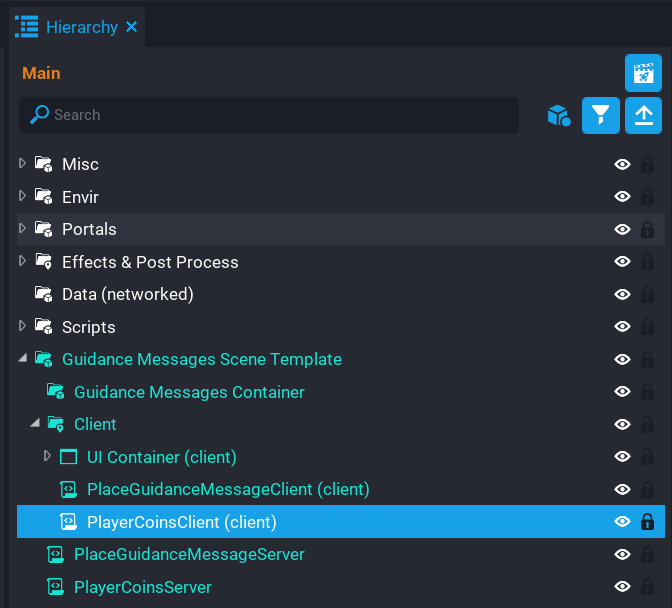Click into the Search field
672x608 pixels.
pyautogui.click(x=280, y=115)
